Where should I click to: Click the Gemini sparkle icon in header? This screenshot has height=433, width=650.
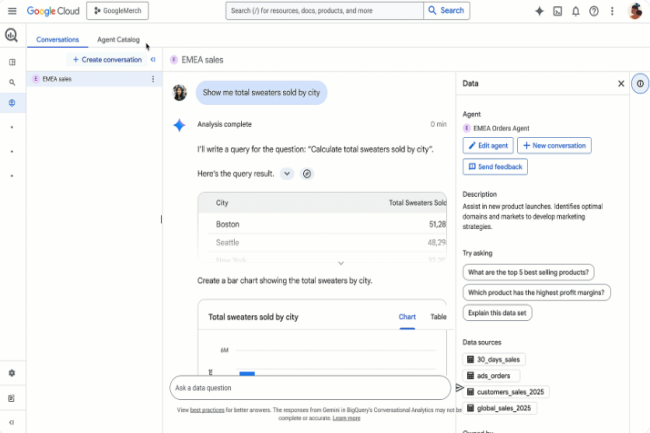coord(540,11)
